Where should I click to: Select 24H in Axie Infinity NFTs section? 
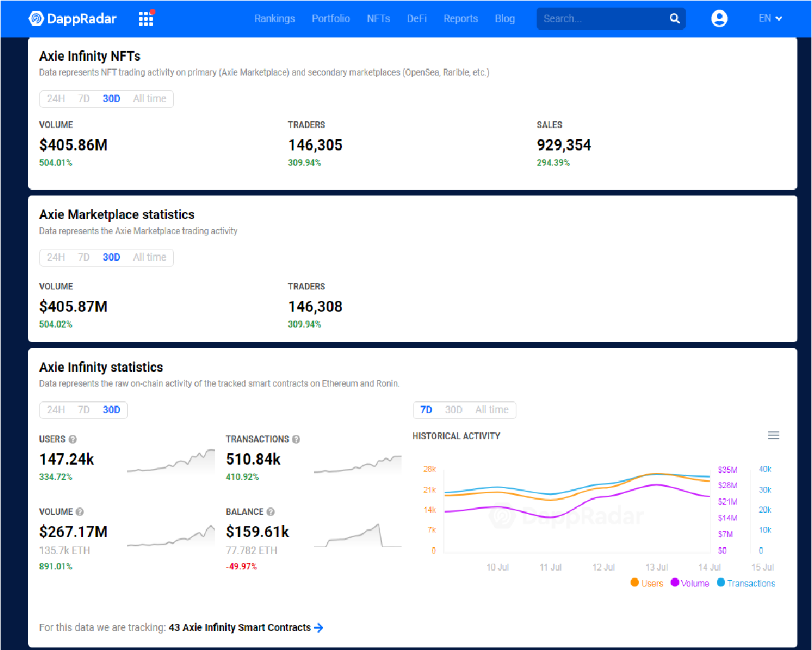(56, 98)
